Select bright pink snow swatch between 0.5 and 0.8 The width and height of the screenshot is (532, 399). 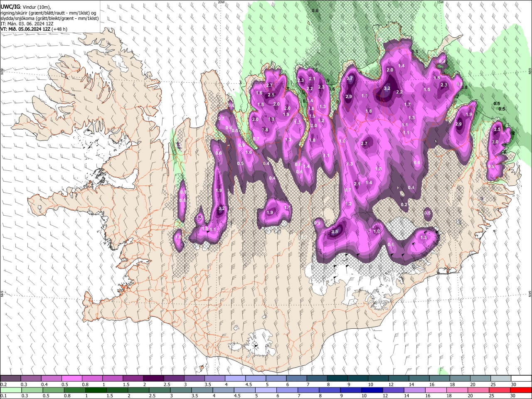tap(71, 379)
